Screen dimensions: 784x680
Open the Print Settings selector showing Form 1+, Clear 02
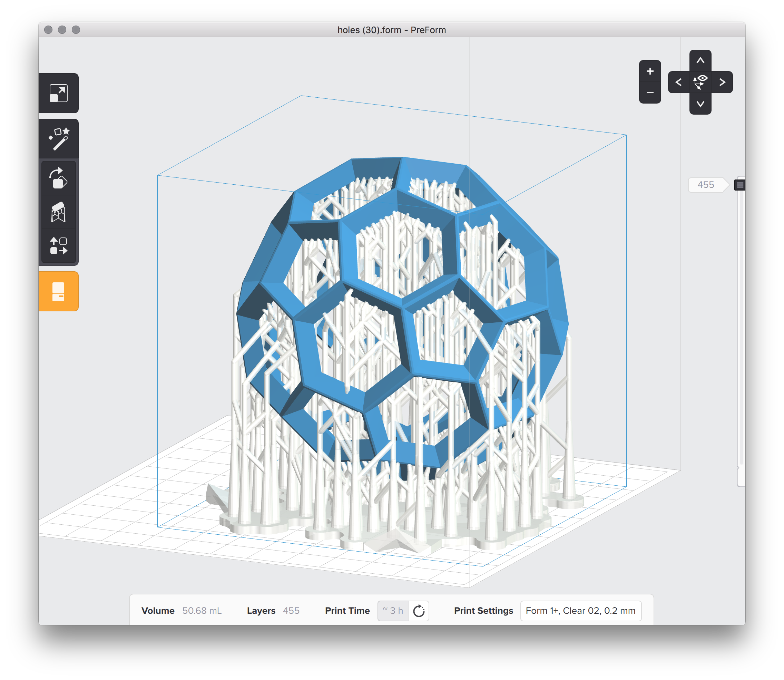pos(581,611)
